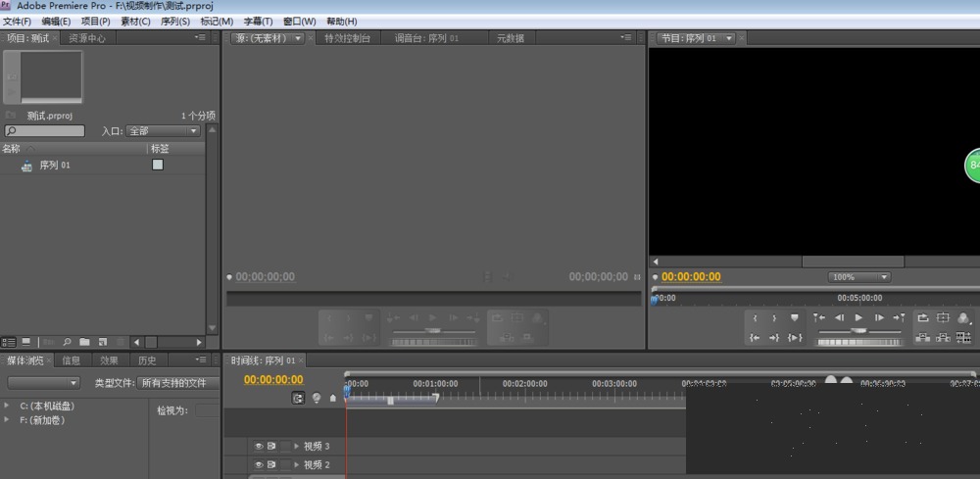Toggle loop playback in Program monitor
980x479 pixels.
(x=923, y=318)
